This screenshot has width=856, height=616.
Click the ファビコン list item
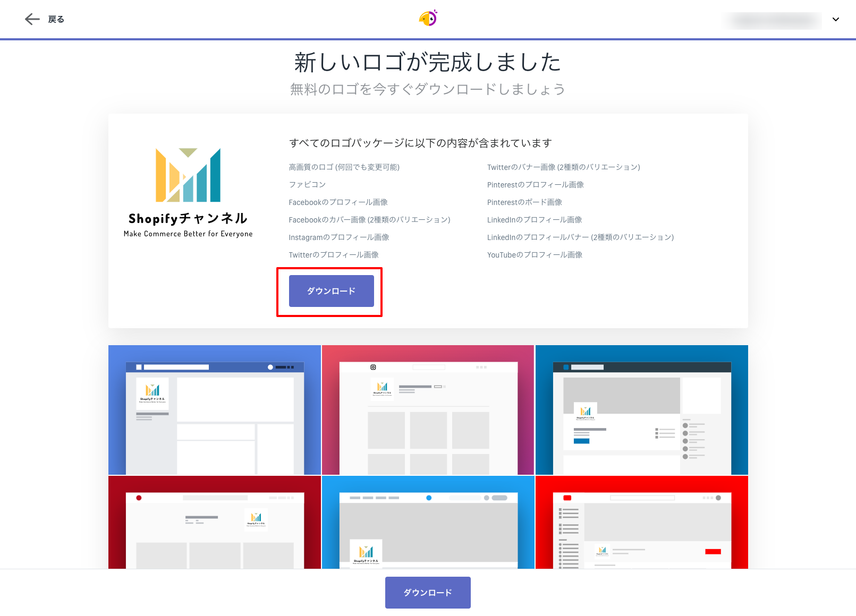[x=307, y=185]
